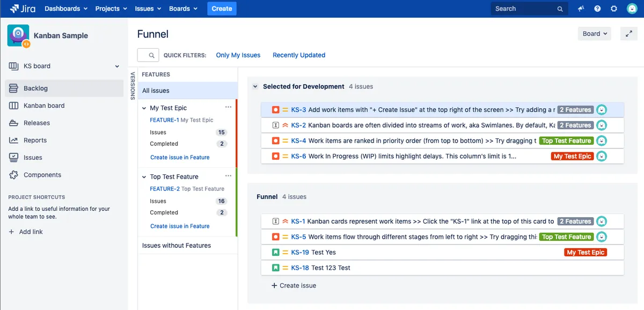The height and width of the screenshot is (310, 644).
Task: Click the assignee avatar on the KS-5 row
Action: coord(602,237)
